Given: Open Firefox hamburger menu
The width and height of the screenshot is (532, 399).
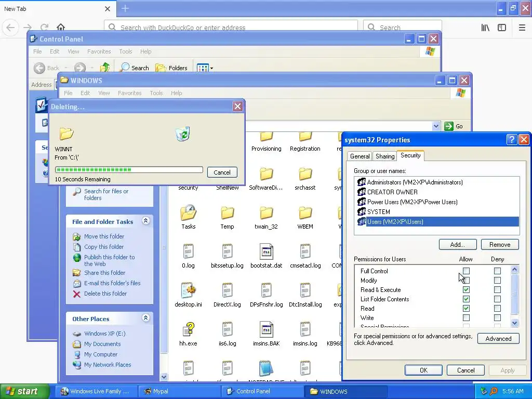Looking at the screenshot, I should tap(522, 28).
